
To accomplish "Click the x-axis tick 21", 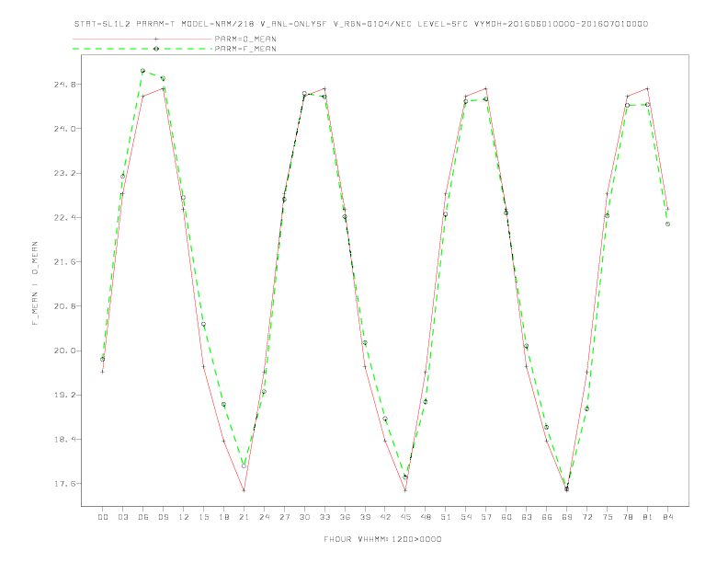I will [x=244, y=517].
